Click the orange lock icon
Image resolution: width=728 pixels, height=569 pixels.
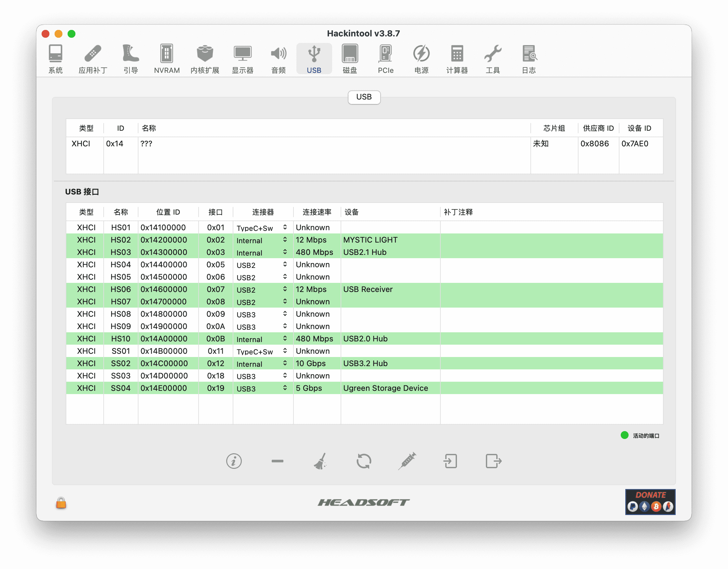click(x=61, y=503)
